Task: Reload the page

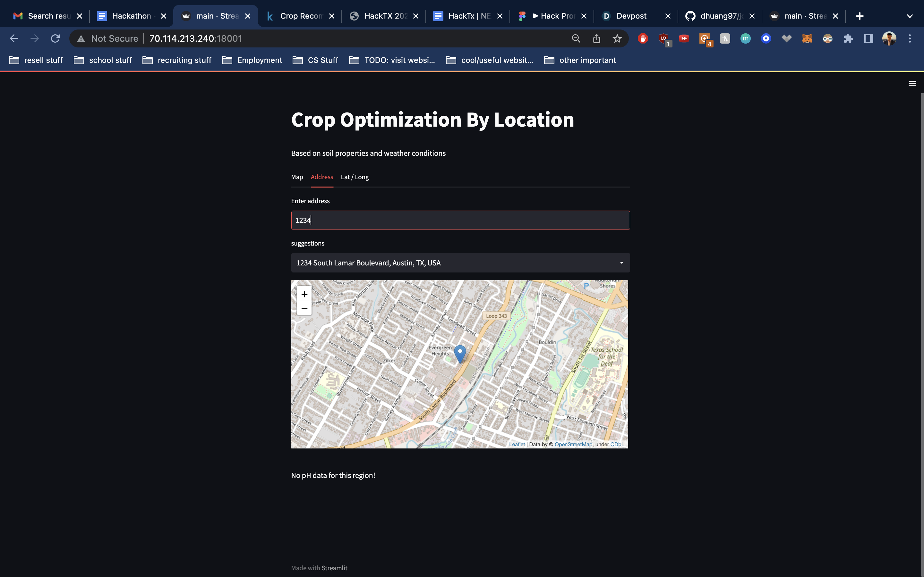Action: pos(56,38)
